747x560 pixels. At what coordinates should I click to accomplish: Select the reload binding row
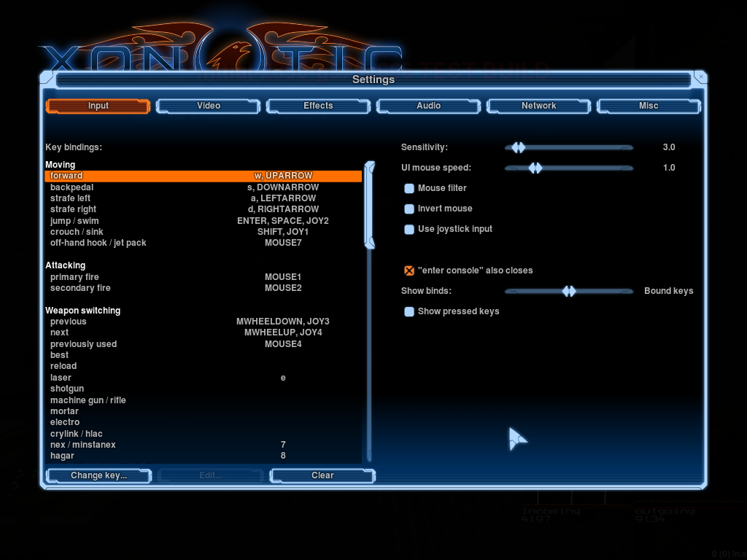[x=204, y=366]
